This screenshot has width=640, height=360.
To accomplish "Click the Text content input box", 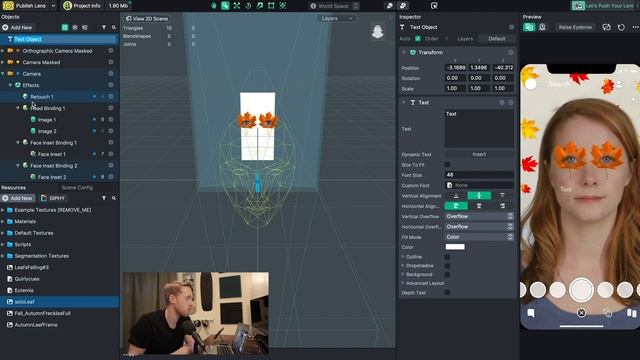I will coord(479,129).
